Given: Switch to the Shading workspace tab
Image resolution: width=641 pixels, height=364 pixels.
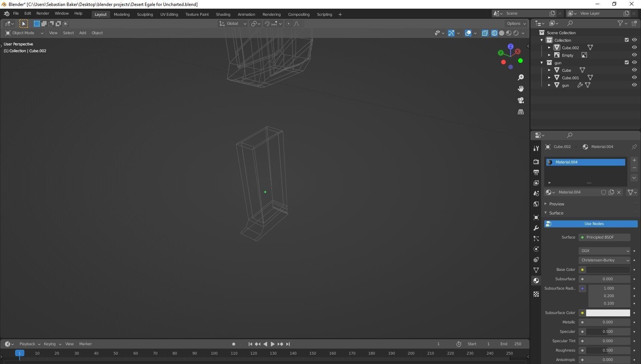Looking at the screenshot, I should (223, 14).
